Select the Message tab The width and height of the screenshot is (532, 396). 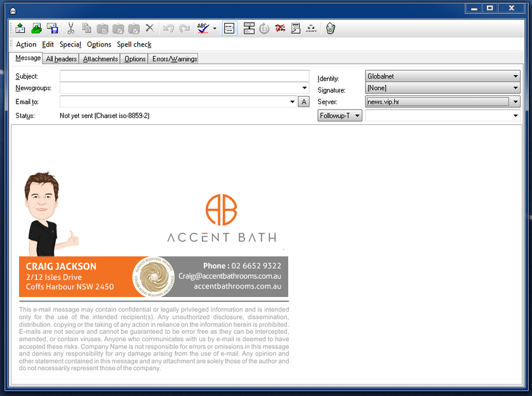click(x=28, y=58)
